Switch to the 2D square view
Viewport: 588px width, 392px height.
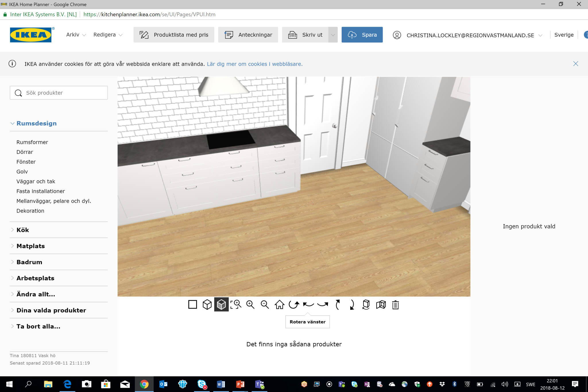192,304
